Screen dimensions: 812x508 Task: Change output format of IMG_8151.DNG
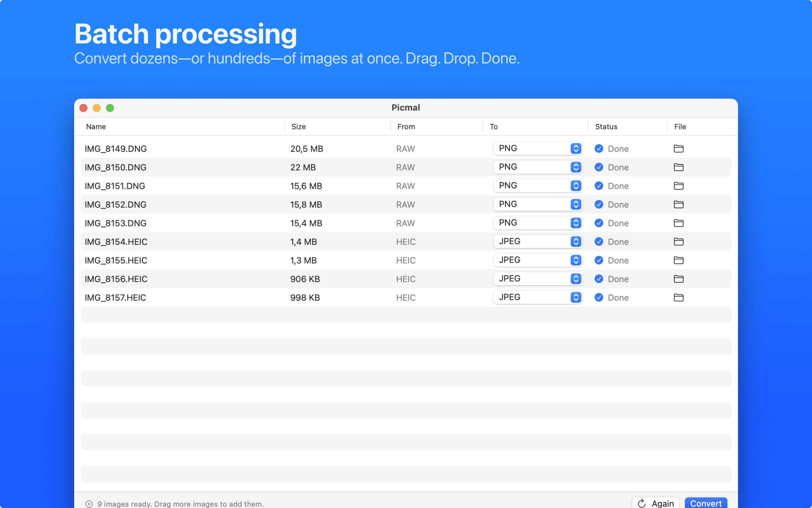[x=538, y=186]
